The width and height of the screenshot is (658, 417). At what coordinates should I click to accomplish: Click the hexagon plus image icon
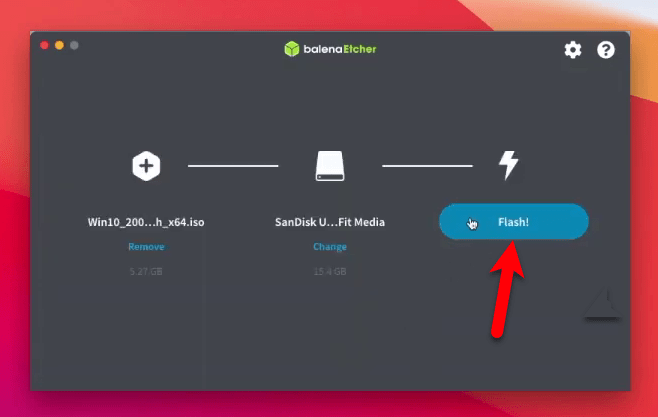click(146, 166)
